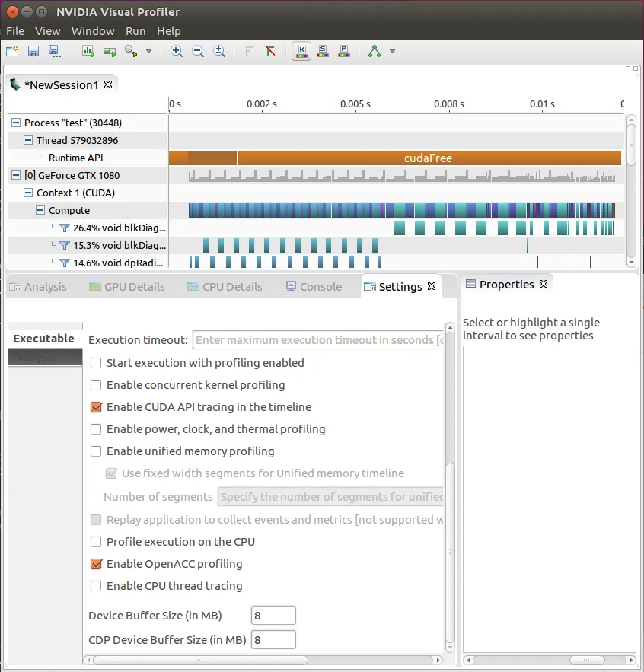Switch to the GPU Details tab

[x=127, y=287]
